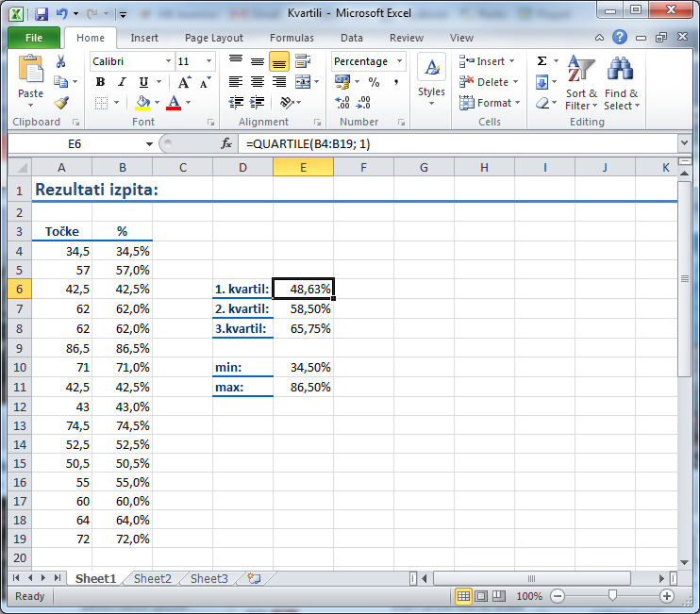Click the Insert Function fx icon
Viewport: 700px width, 614px height.
pyautogui.click(x=226, y=144)
